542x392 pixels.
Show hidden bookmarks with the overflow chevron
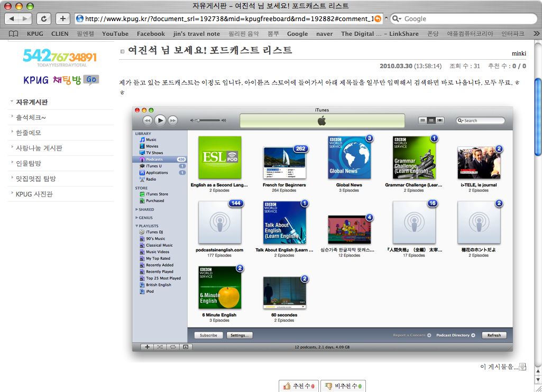(536, 33)
